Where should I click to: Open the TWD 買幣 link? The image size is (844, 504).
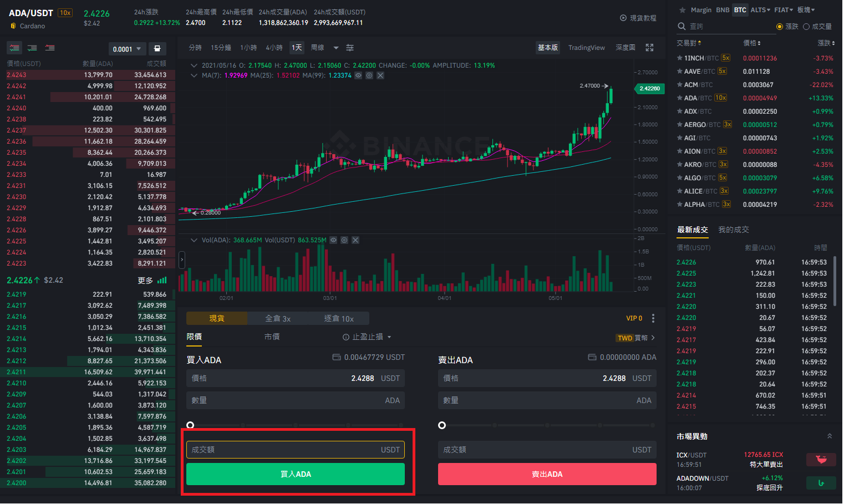[x=635, y=338]
